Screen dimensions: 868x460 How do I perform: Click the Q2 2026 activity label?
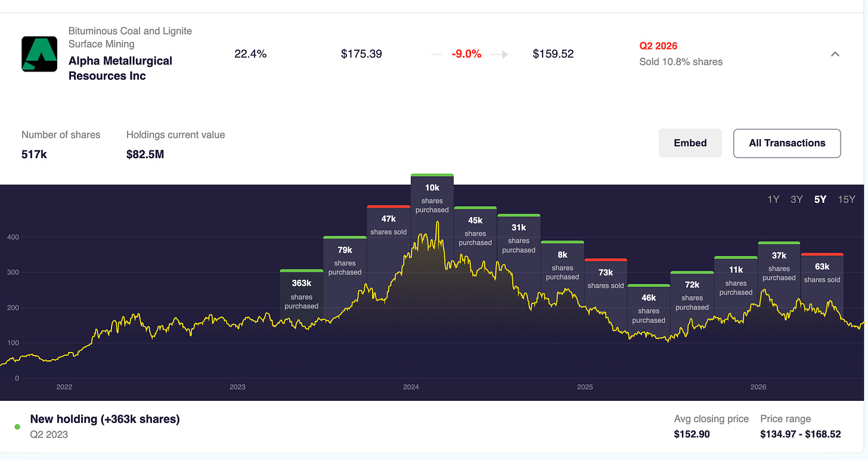(658, 46)
